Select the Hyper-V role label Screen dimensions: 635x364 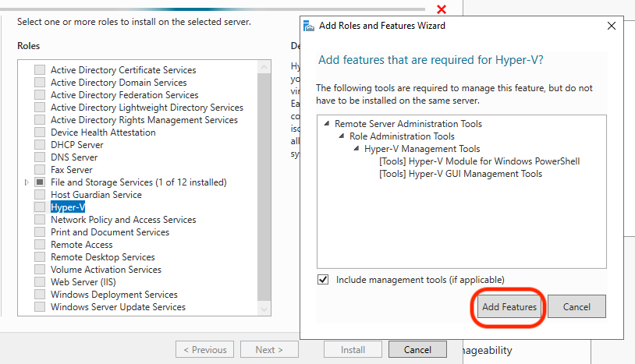click(x=68, y=207)
